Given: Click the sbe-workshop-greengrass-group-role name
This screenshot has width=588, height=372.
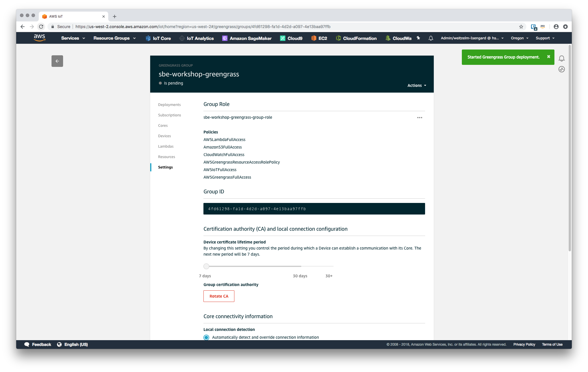Looking at the screenshot, I should pos(238,117).
